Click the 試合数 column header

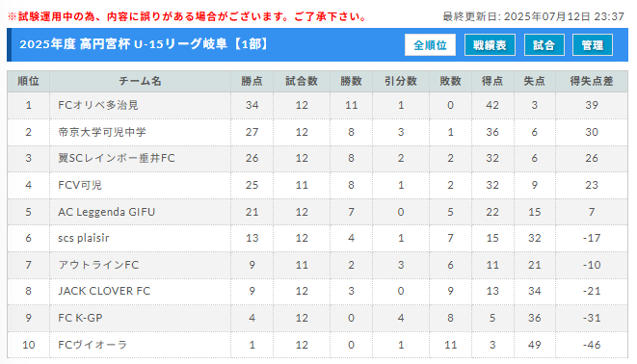point(302,81)
